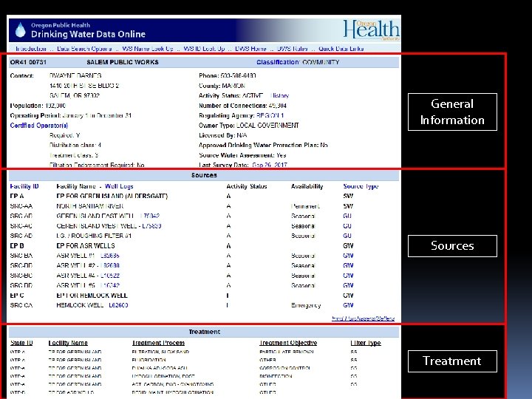Click the Source Type column header link
Viewport: 532px width, 399px height.
click(x=361, y=186)
